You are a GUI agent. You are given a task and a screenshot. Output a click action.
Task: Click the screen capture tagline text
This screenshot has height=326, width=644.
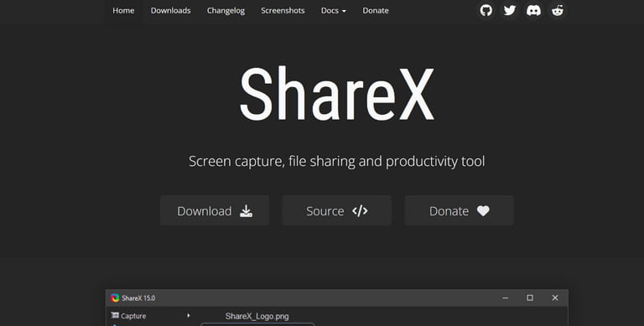337,161
